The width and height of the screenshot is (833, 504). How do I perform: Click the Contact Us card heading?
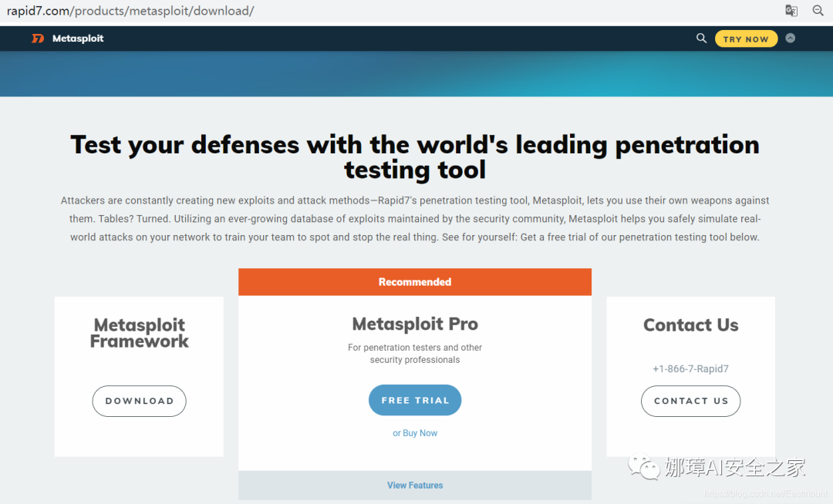(x=690, y=324)
